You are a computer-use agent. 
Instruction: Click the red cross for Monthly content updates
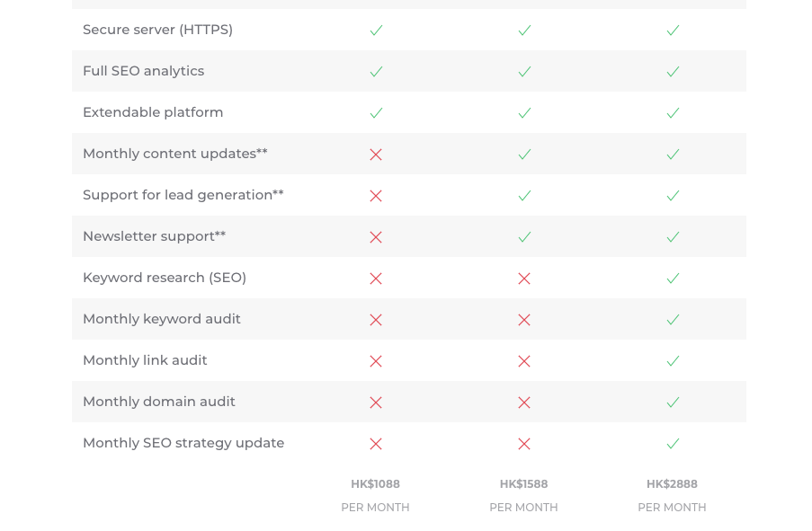[376, 155]
